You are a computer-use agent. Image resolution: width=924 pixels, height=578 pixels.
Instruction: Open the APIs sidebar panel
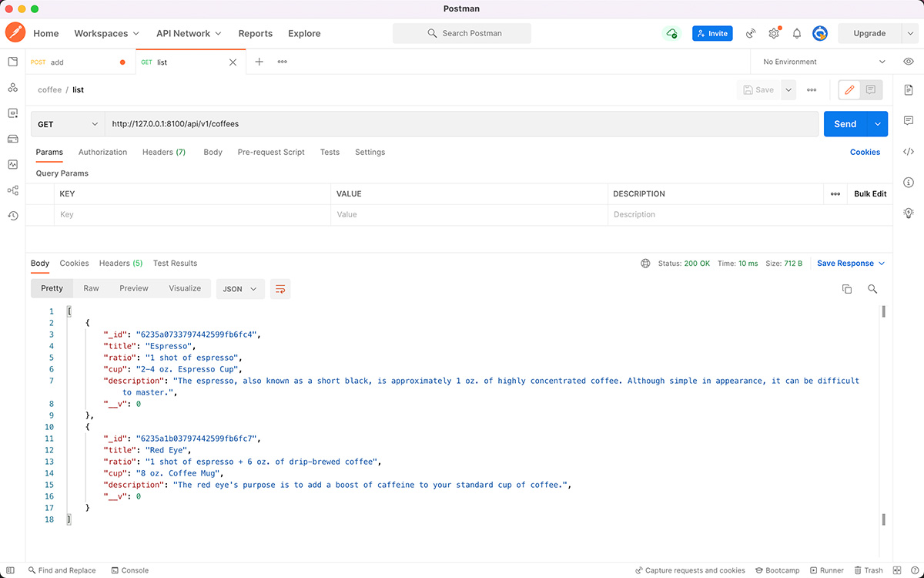[12, 88]
